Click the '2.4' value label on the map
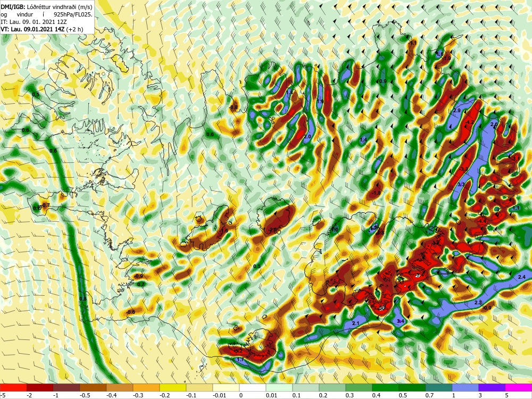 [522, 277]
